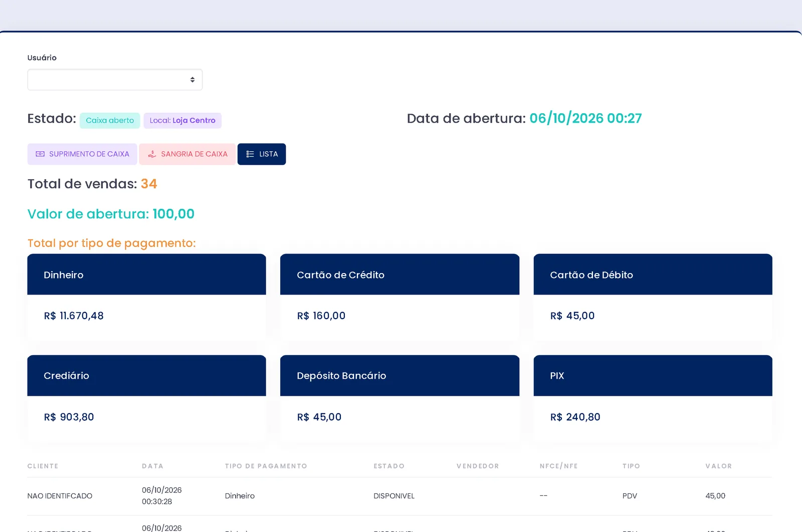
Task: Click the opening date 06/10/2026 00:27
Action: point(585,119)
